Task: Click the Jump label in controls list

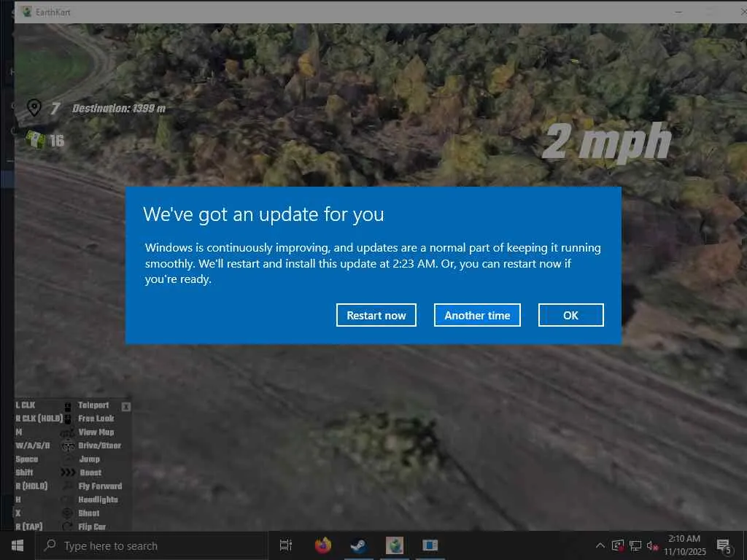Action: point(90,459)
